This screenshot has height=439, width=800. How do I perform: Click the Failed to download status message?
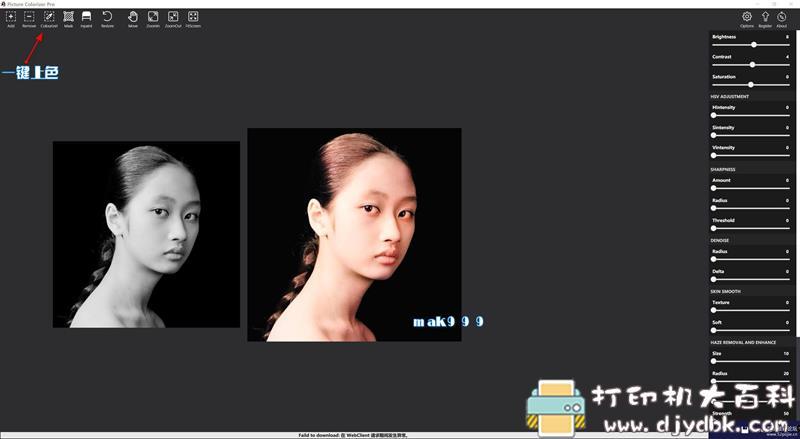click(353, 435)
